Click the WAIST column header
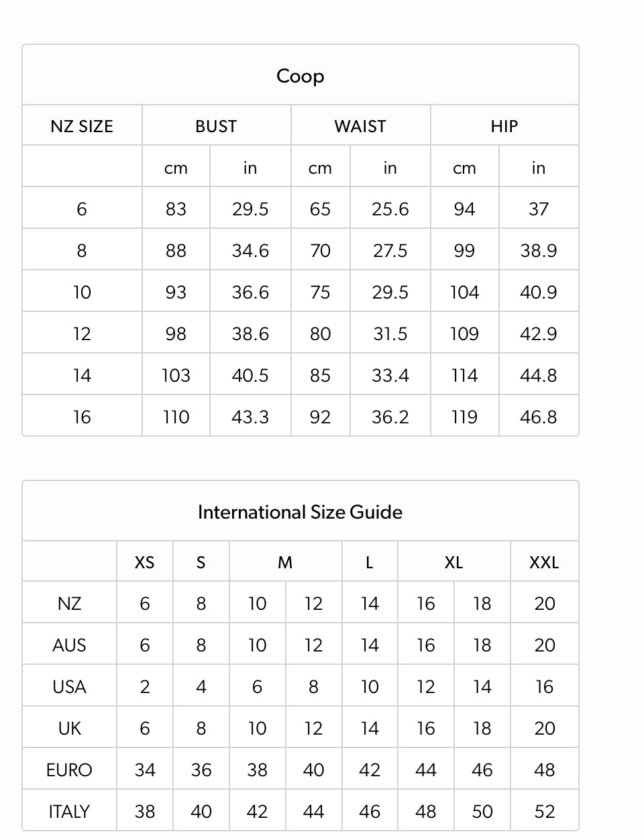The height and width of the screenshot is (840, 644). (x=360, y=126)
